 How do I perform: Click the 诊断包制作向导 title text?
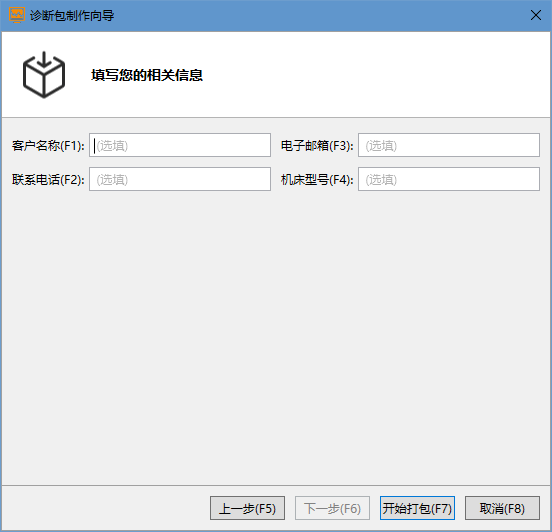click(x=72, y=15)
